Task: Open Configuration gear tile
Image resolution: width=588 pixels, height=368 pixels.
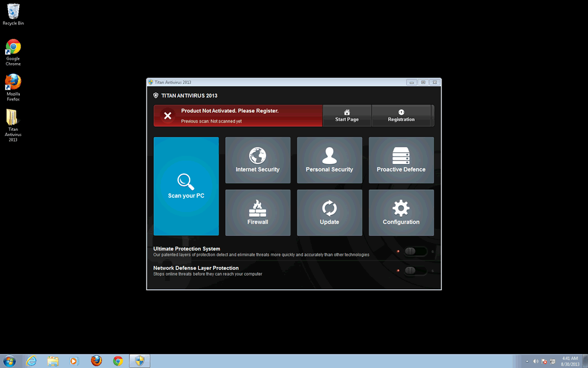Action: click(401, 213)
